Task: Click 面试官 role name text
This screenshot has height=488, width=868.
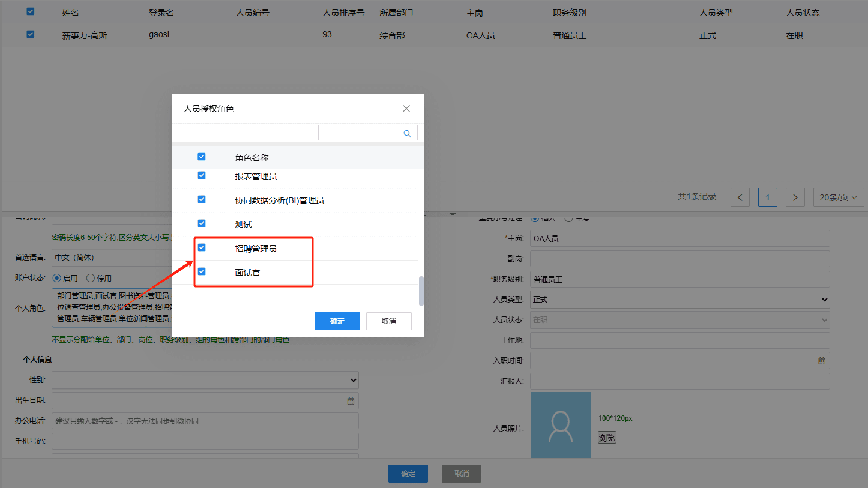Action: point(247,273)
